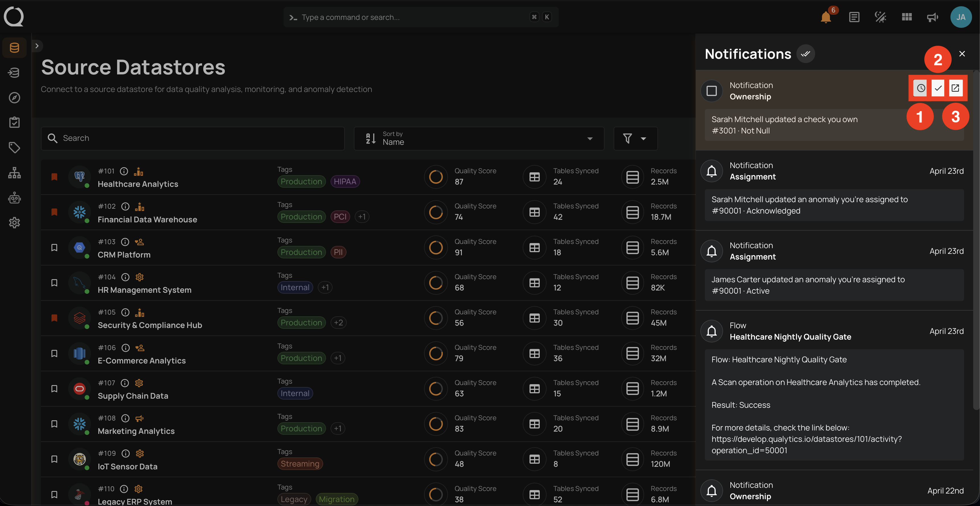Click the datastore Search field
980x506 pixels.
[x=192, y=138]
